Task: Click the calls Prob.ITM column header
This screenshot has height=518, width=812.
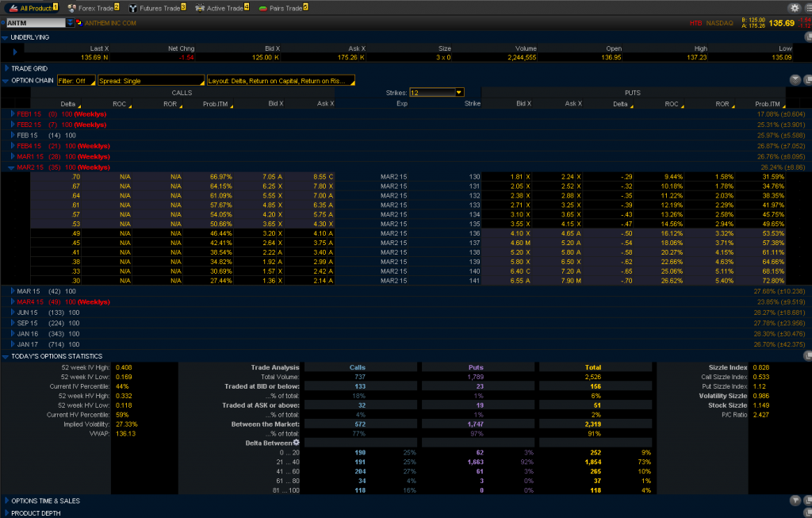Action: pos(216,104)
